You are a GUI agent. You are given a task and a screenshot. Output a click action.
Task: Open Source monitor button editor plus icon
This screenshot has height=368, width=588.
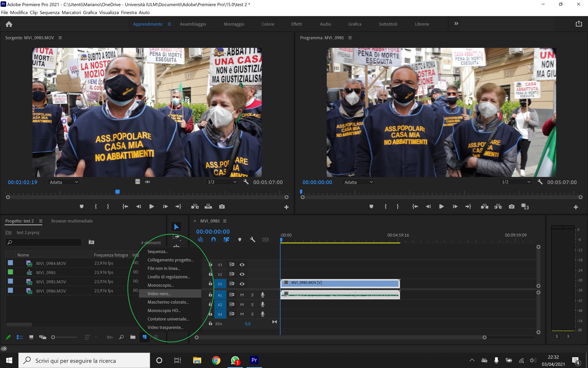tap(287, 207)
